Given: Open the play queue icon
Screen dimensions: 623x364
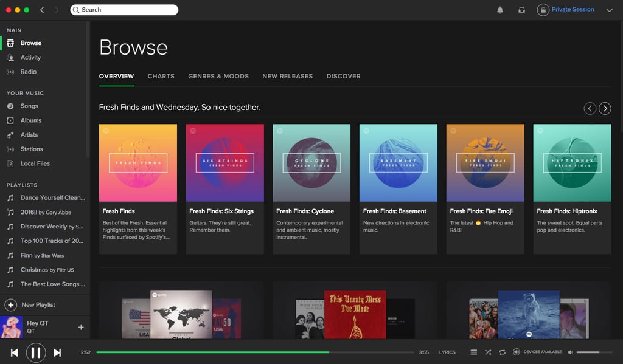Looking at the screenshot, I should [473, 352].
